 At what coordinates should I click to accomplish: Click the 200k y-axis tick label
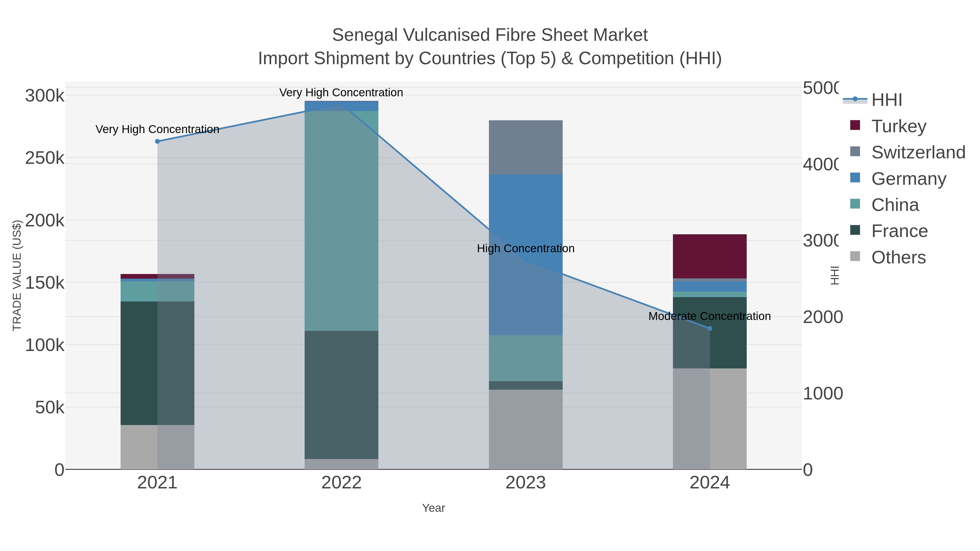pos(45,220)
